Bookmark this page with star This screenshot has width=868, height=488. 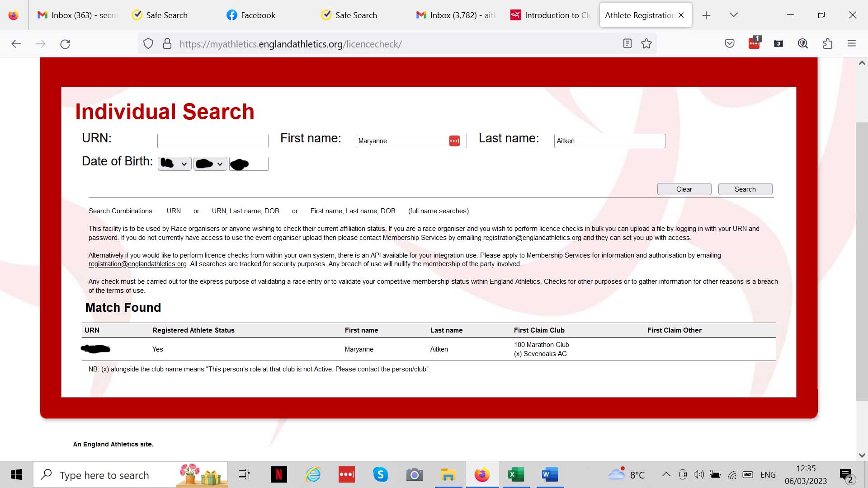(x=646, y=44)
